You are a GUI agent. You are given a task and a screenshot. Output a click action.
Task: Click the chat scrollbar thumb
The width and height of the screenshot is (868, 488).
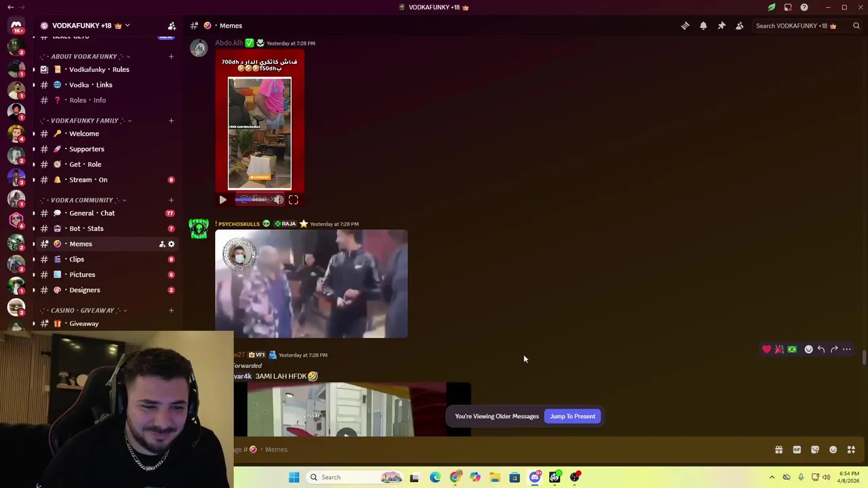[x=864, y=357]
